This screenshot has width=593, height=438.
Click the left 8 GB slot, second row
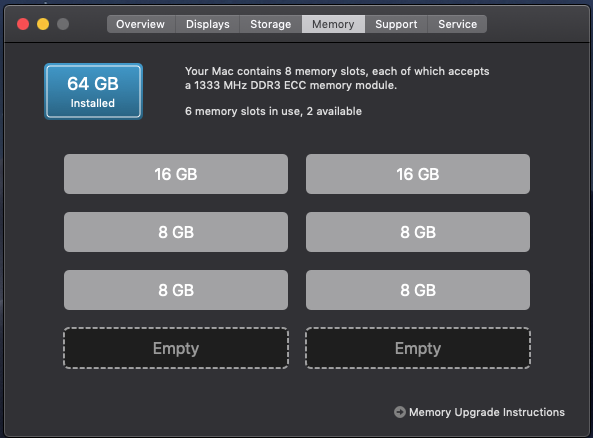point(176,232)
